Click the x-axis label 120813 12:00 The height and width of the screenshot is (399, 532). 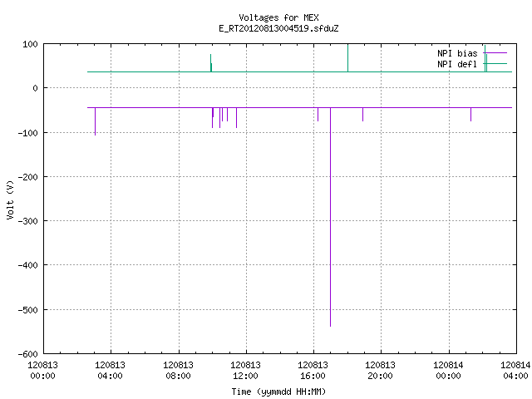click(245, 371)
